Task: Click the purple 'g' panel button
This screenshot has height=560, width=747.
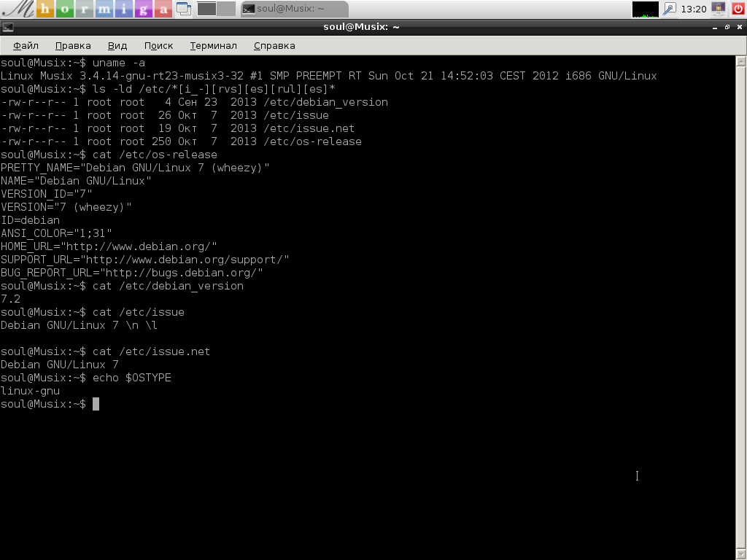Action: click(144, 9)
